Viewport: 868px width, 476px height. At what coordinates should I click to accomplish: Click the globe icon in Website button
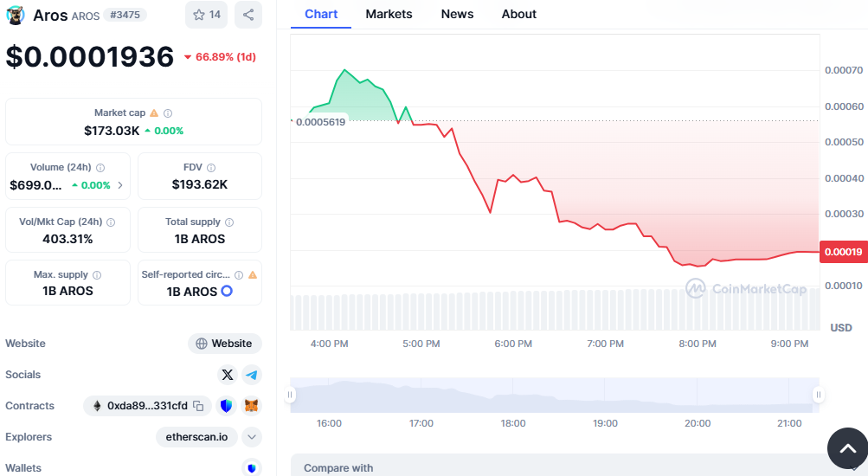(202, 344)
